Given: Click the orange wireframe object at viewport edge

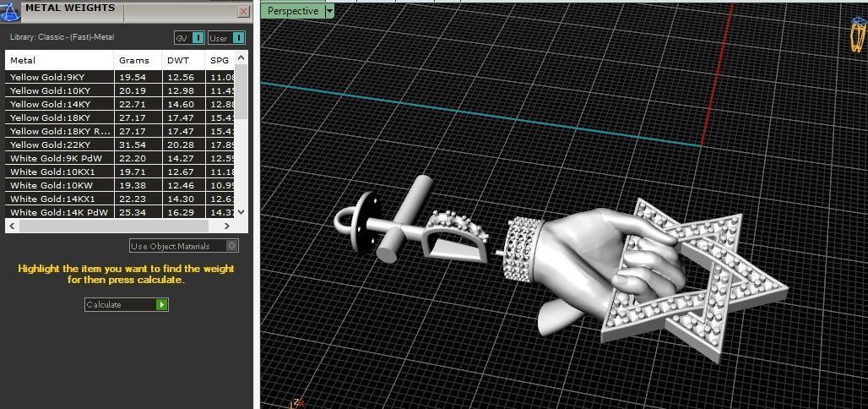Looking at the screenshot, I should (858, 33).
